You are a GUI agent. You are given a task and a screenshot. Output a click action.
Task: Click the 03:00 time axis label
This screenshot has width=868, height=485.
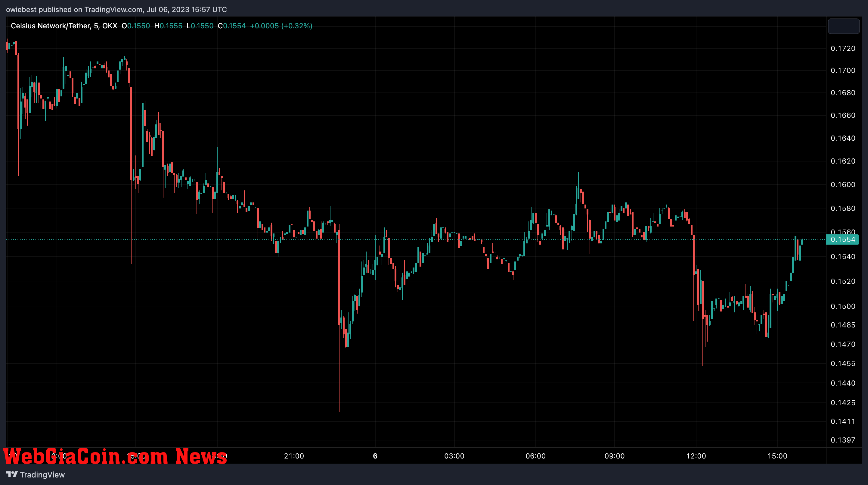click(454, 456)
